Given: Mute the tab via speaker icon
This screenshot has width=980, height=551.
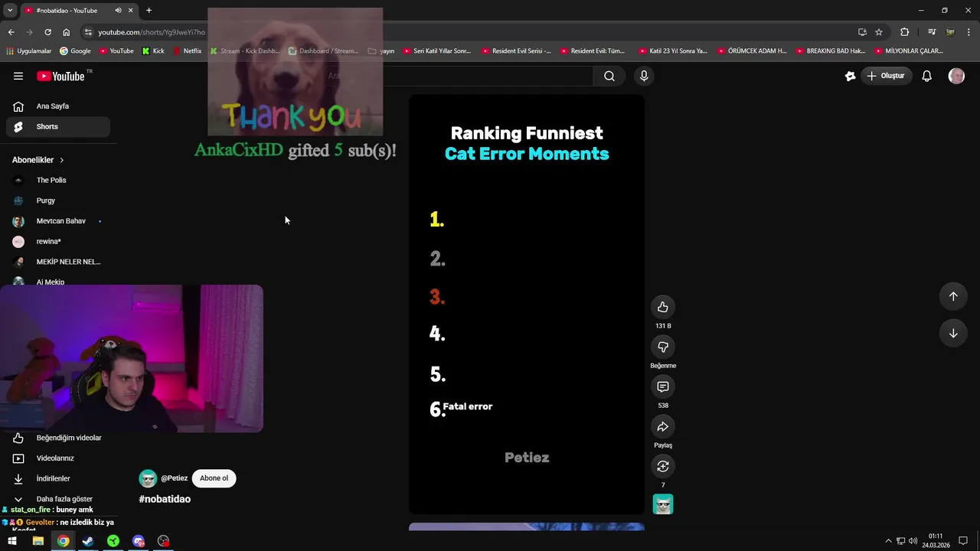Looking at the screenshot, I should (118, 11).
